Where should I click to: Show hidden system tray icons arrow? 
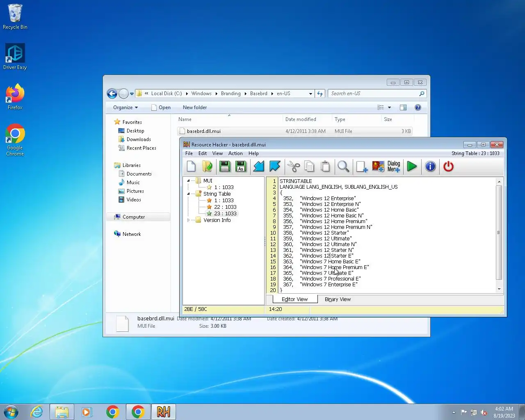coord(454,412)
